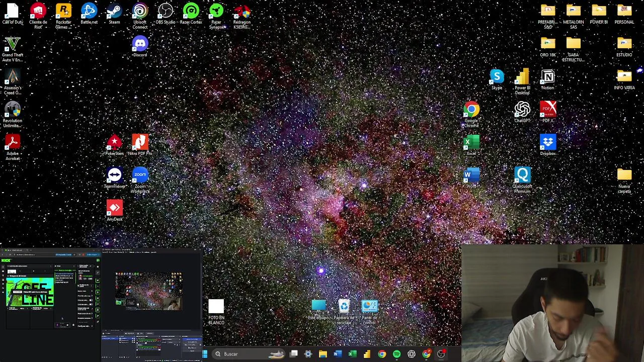Select the Nitro PDF Pro shortcut
The width and height of the screenshot is (644, 362).
tap(140, 145)
